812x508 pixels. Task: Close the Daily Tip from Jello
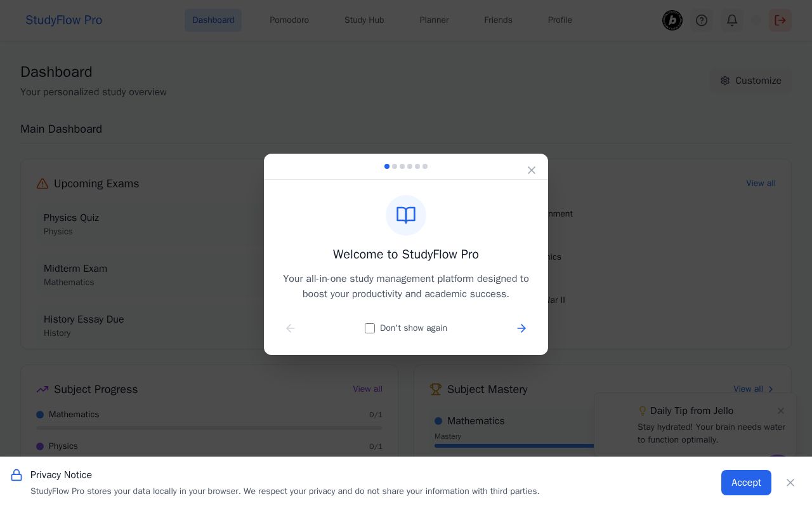781,411
